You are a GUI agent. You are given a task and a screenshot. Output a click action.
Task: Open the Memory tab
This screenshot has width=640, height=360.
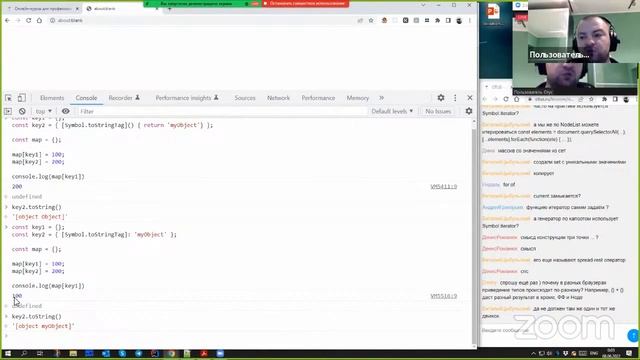pos(358,98)
